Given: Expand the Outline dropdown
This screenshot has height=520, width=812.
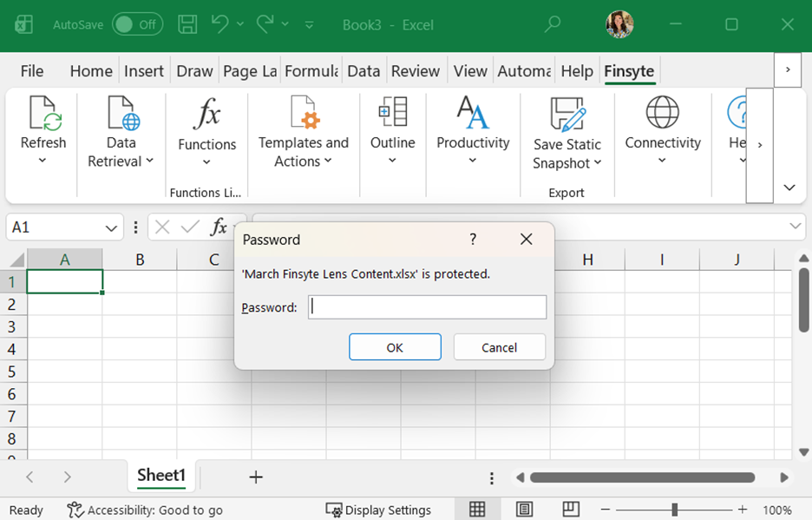Looking at the screenshot, I should pyautogui.click(x=392, y=161).
